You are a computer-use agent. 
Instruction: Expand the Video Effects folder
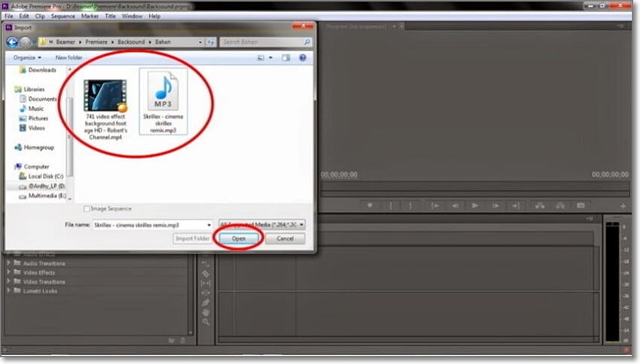click(8, 272)
